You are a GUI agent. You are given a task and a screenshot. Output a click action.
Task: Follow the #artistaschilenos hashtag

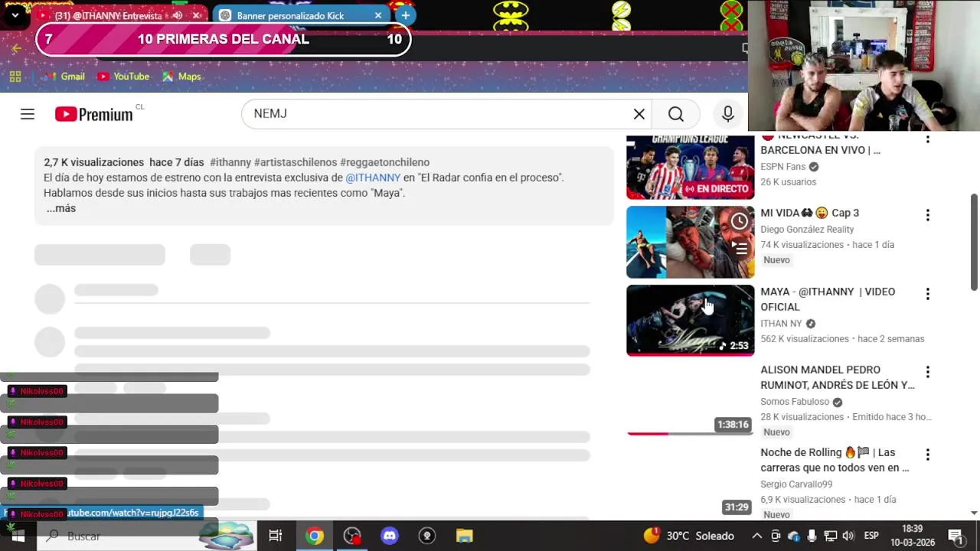tap(296, 162)
